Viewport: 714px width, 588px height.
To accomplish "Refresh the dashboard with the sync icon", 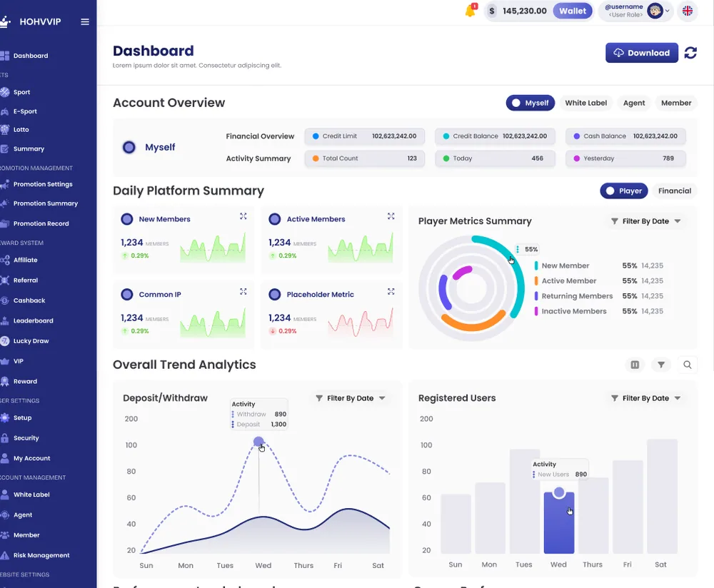I will 690,53.
